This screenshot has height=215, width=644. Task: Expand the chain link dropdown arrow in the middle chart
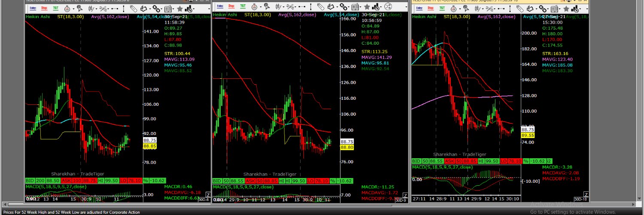[x=349, y=7]
